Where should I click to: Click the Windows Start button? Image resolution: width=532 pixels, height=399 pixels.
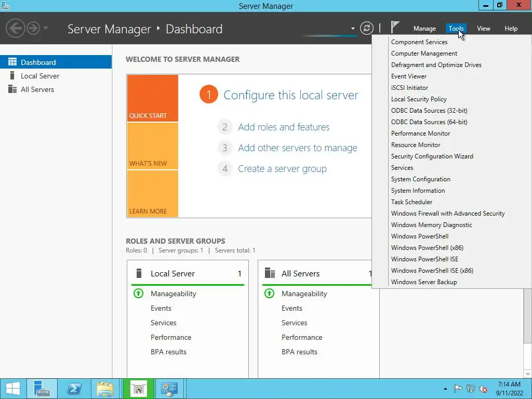tap(13, 389)
